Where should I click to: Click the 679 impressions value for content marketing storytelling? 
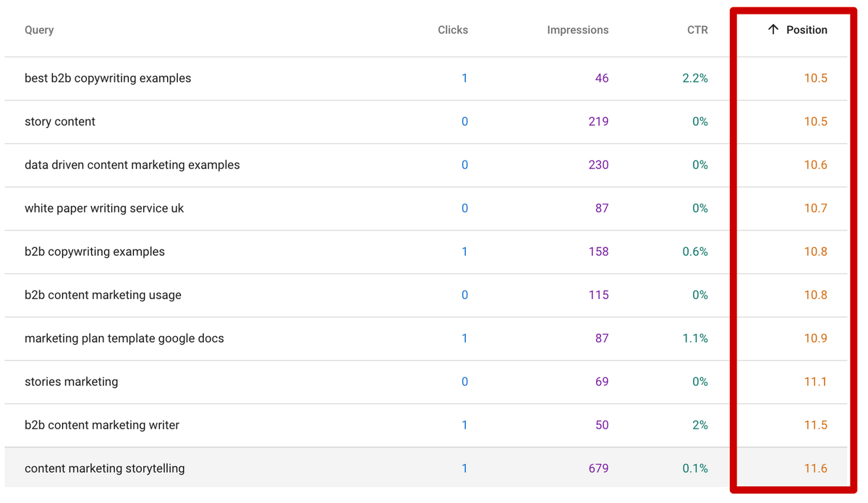click(x=598, y=468)
